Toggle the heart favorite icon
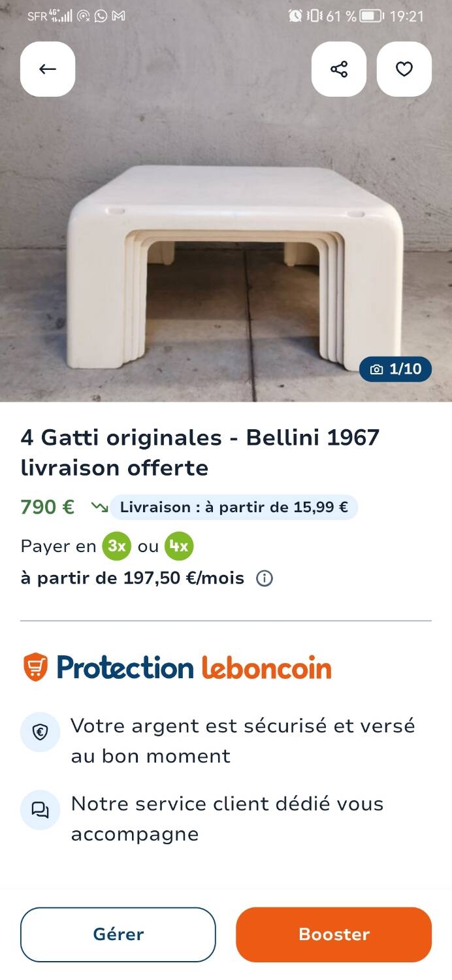This screenshot has width=452, height=980. click(404, 69)
